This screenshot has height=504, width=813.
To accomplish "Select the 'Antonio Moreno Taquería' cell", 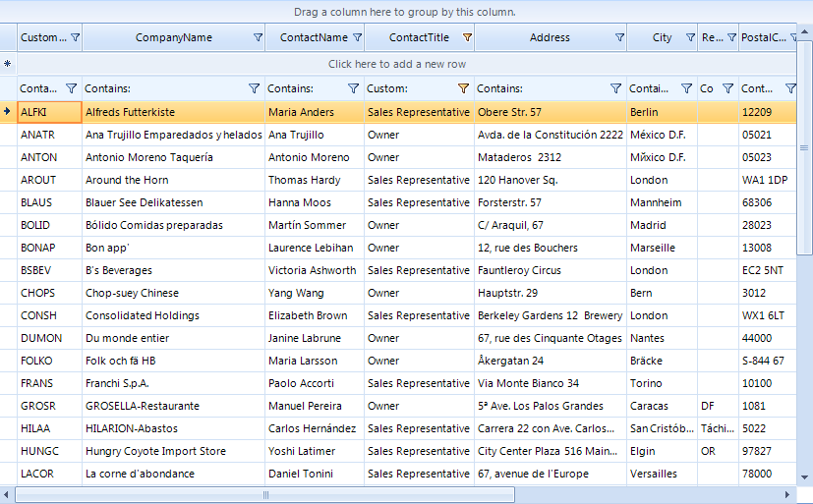I will (x=174, y=157).
